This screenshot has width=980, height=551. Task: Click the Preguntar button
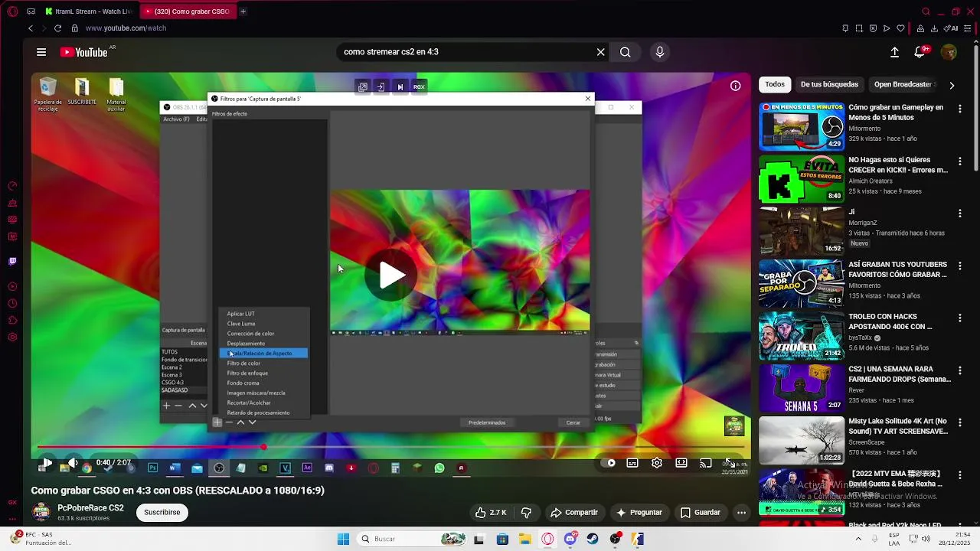pos(639,512)
